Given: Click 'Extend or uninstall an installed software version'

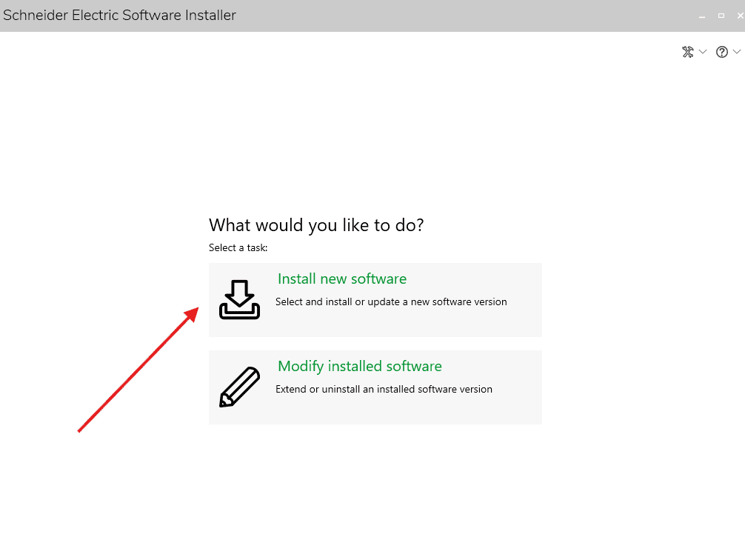Looking at the screenshot, I should pos(384,390).
